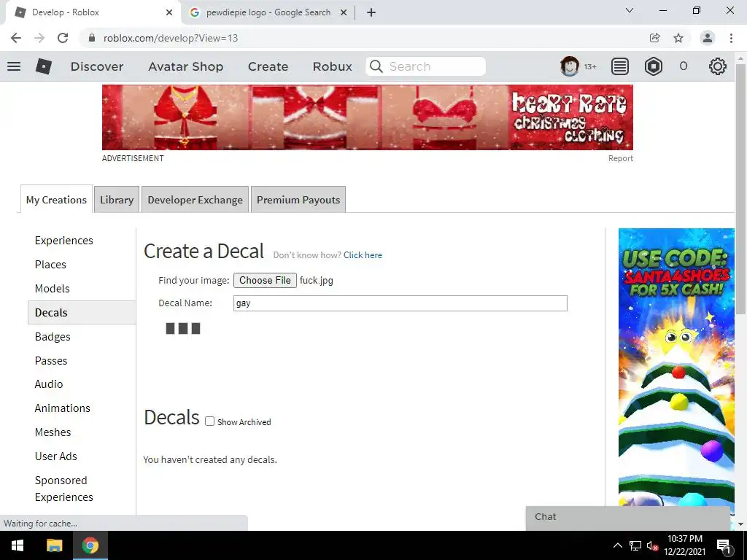Open the Library tab

pyautogui.click(x=117, y=200)
